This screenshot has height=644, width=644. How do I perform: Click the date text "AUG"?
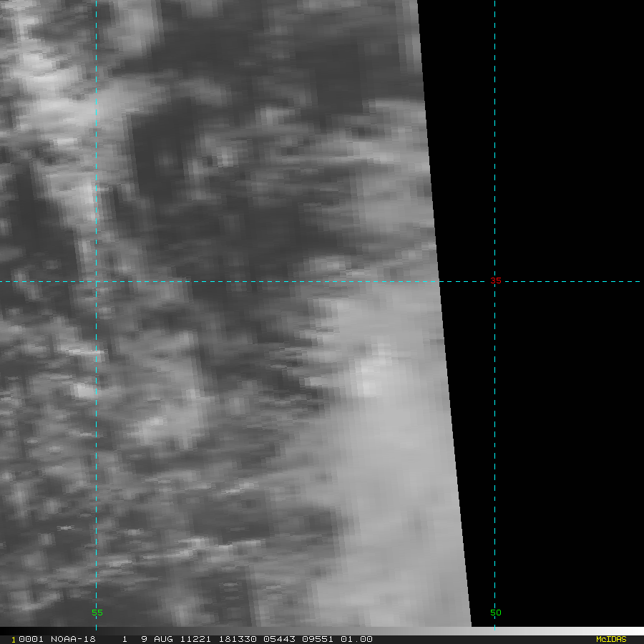pyautogui.click(x=163, y=639)
